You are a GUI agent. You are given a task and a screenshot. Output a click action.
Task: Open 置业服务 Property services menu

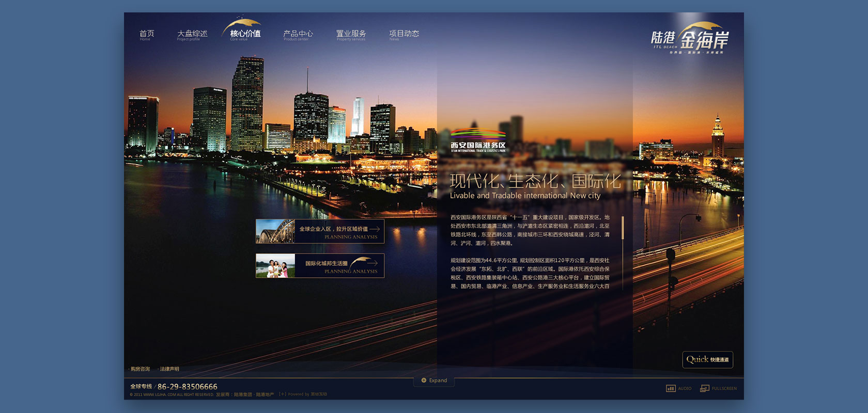pos(351,35)
